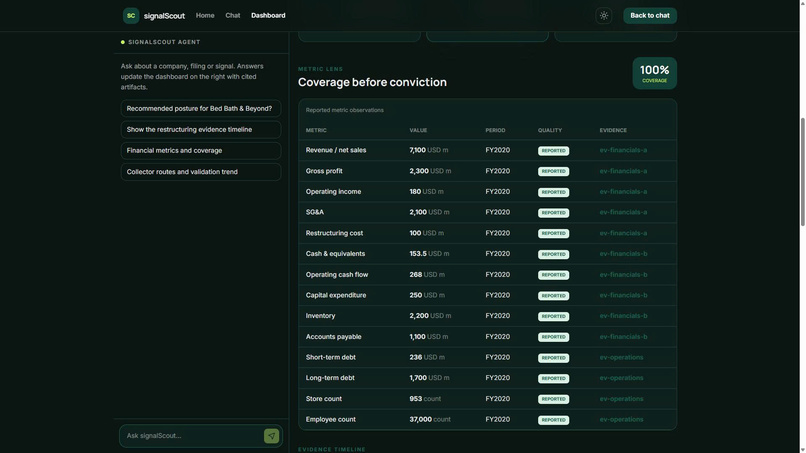
Task: Click the METRIC column header
Action: click(316, 131)
